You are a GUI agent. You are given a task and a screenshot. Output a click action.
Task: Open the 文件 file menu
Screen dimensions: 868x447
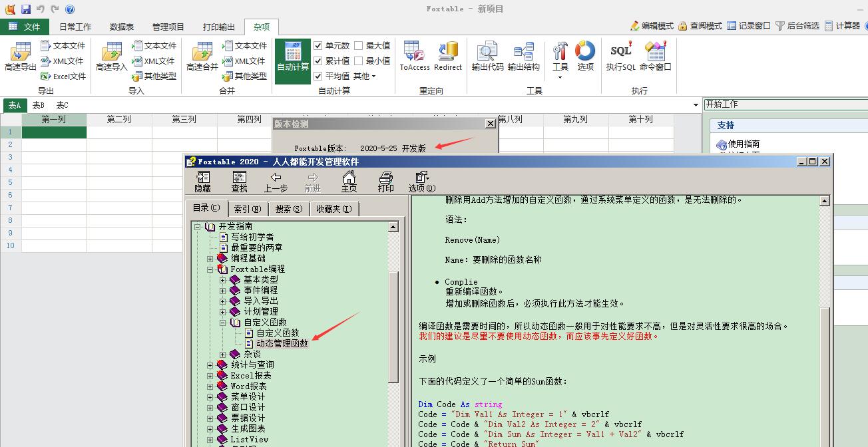[24, 27]
